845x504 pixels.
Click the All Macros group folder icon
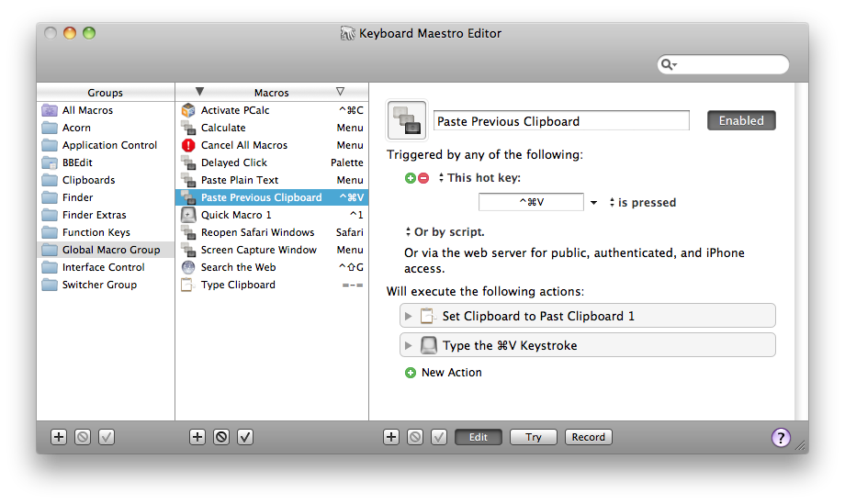tap(50, 110)
